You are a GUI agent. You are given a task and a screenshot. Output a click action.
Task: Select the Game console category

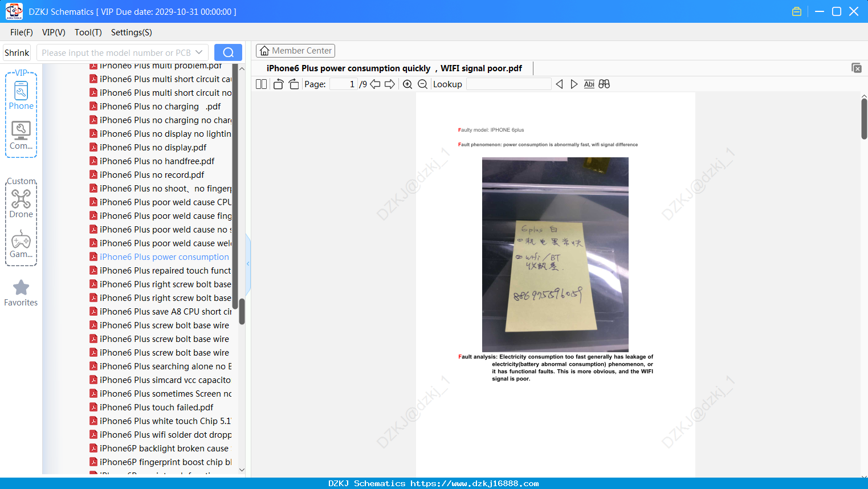coord(21,244)
